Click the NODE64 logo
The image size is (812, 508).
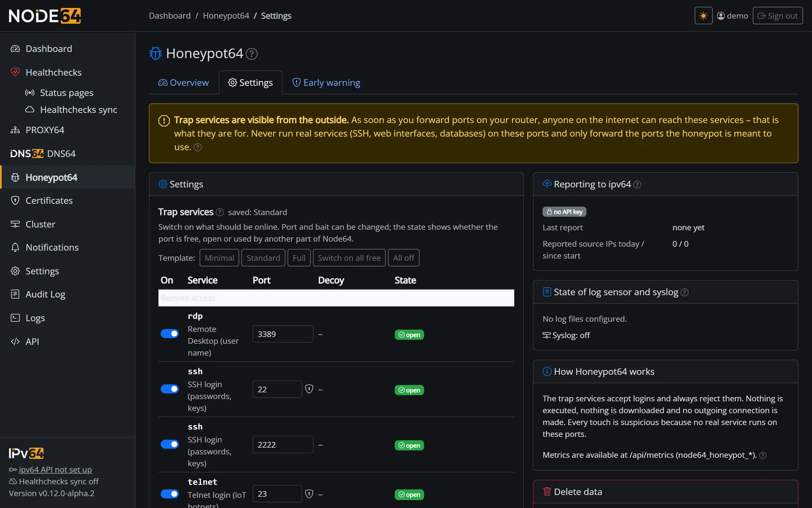click(45, 16)
